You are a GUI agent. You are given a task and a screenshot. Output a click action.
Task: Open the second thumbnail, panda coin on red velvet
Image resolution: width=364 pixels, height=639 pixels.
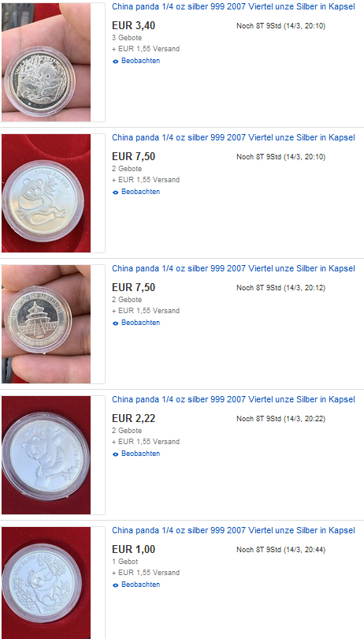[46, 193]
